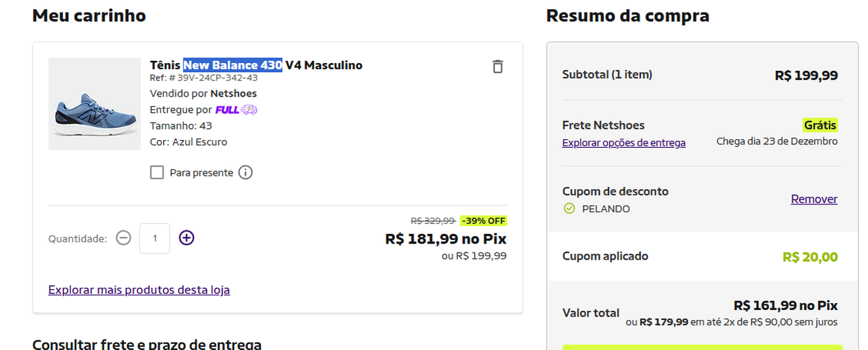The width and height of the screenshot is (868, 350).
Task: Open the New Balance shoe thumbnail
Action: point(94,104)
